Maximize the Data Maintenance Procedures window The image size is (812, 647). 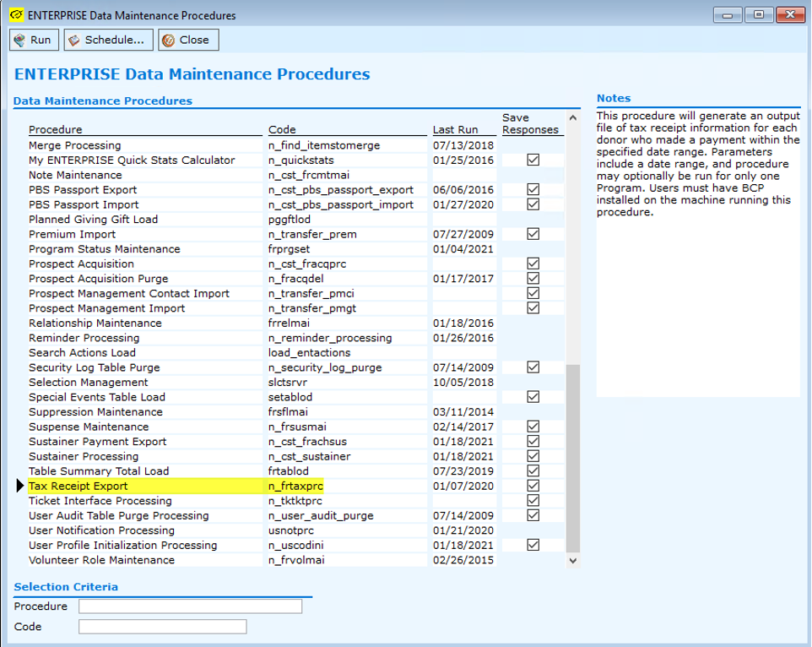[x=759, y=15]
